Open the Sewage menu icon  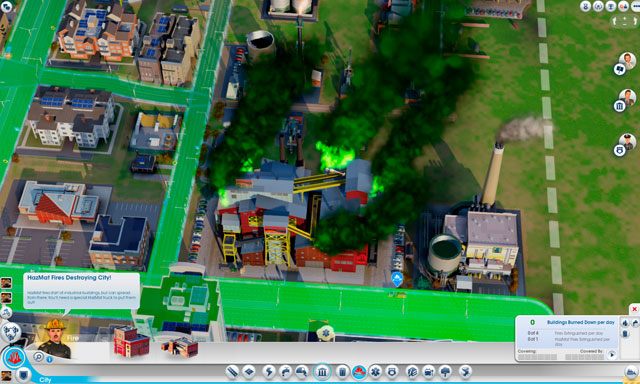(302, 372)
